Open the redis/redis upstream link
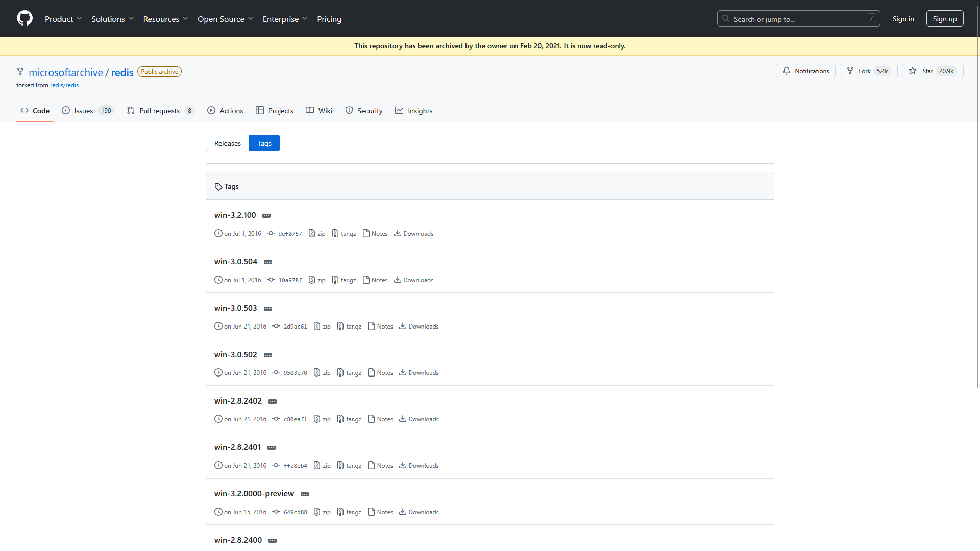The height and width of the screenshot is (551, 980). (64, 85)
